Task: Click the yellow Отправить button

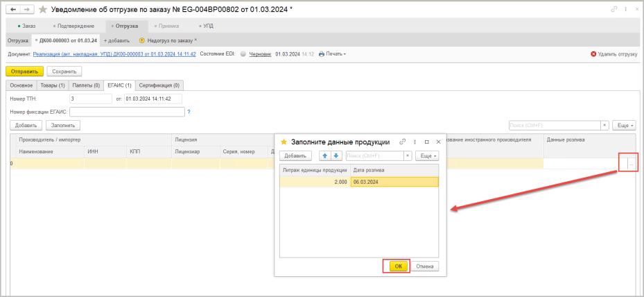Action: (25, 71)
